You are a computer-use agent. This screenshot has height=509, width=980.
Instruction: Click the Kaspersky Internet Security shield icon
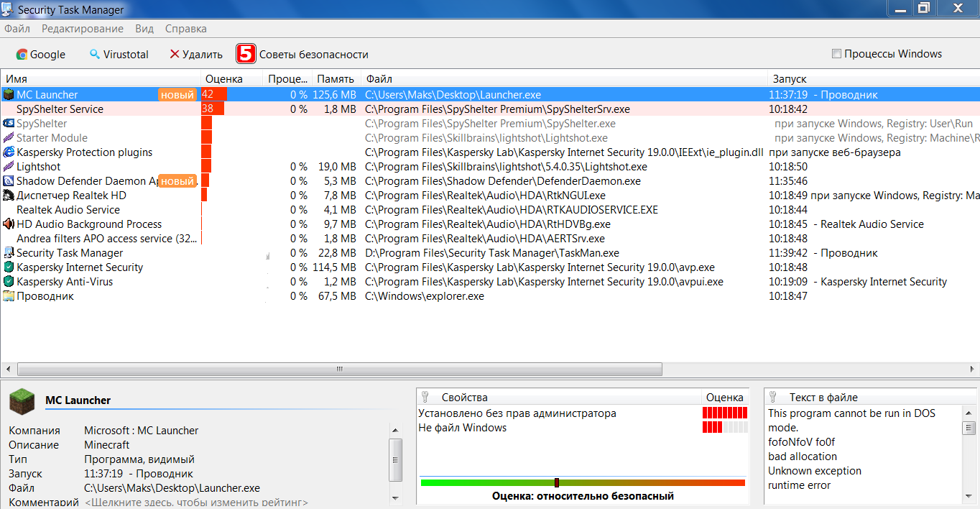9,267
